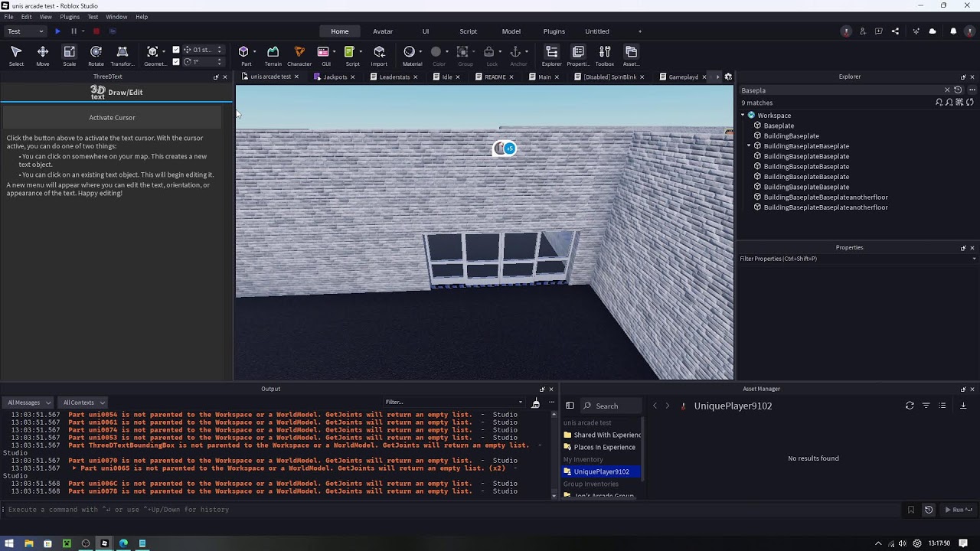Image resolution: width=980 pixels, height=551 pixels.
Task: Click the system volume icon
Action: click(903, 543)
